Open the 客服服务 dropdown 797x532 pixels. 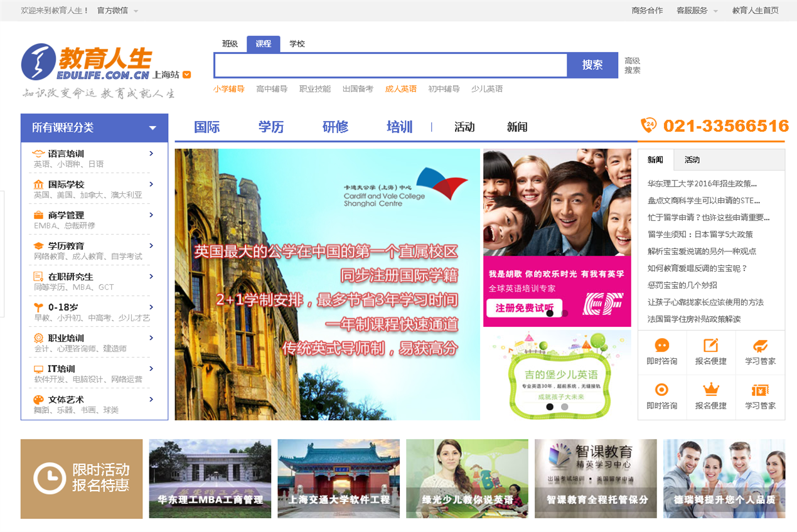pos(698,11)
